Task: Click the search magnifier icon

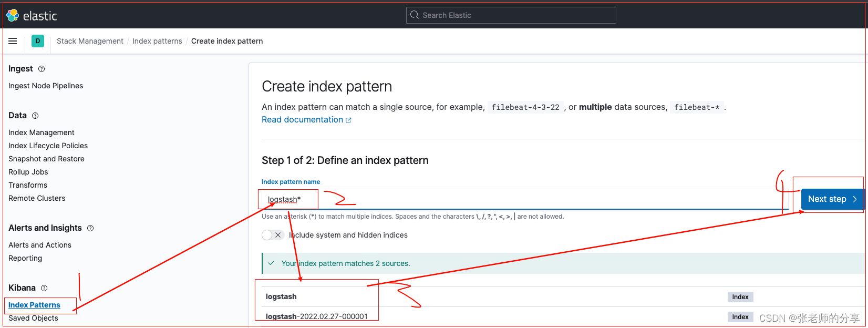Action: [415, 15]
